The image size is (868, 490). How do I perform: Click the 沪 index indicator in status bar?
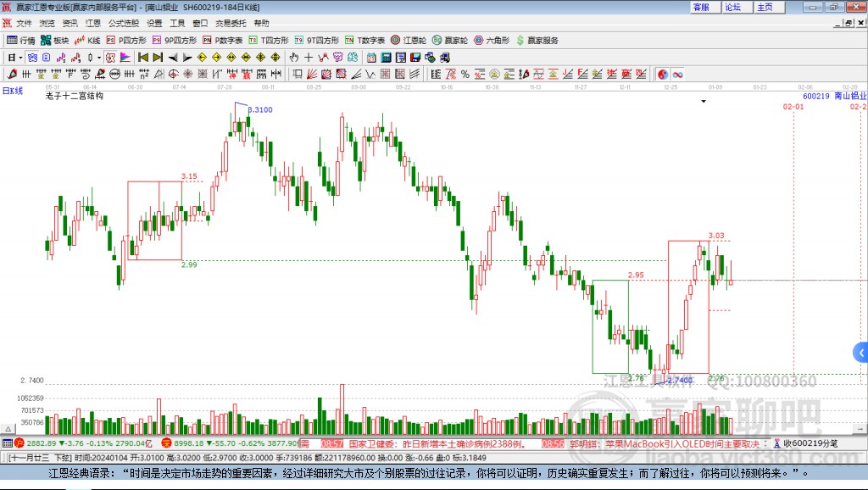click(19, 443)
